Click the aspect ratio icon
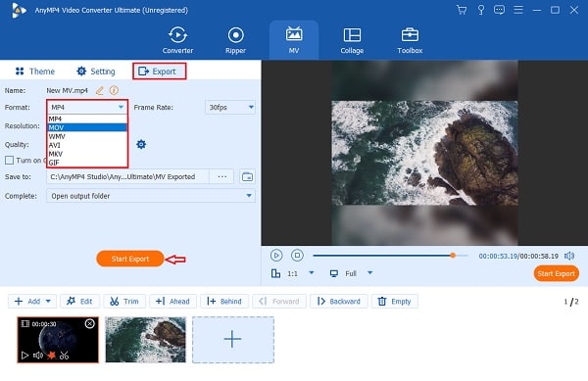The height and width of the screenshot is (381, 588). (275, 273)
